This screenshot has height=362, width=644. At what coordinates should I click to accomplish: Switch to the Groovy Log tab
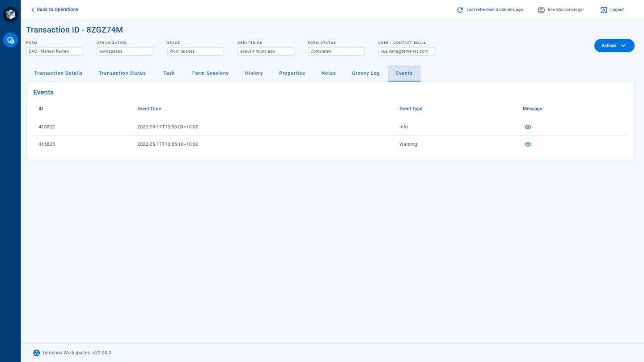pos(366,73)
